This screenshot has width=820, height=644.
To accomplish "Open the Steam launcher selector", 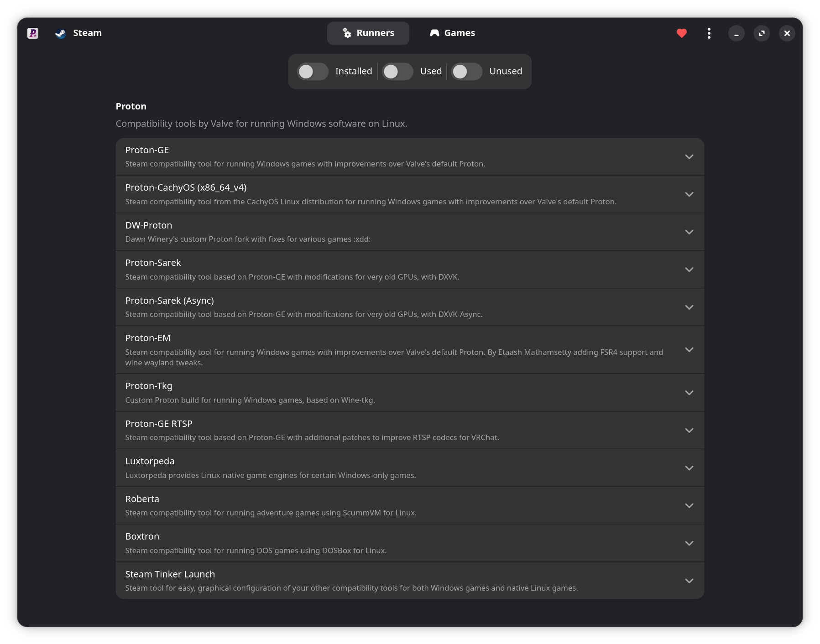I will tap(78, 33).
